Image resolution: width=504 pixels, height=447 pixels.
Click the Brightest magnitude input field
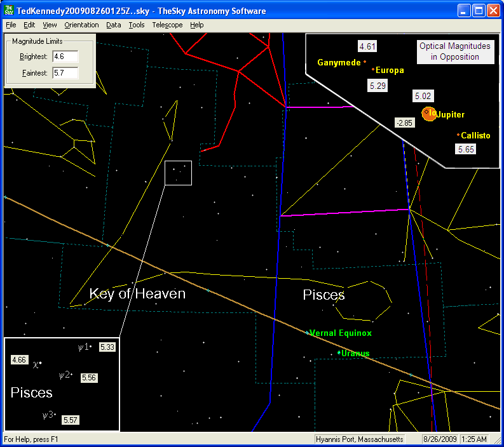coord(65,57)
